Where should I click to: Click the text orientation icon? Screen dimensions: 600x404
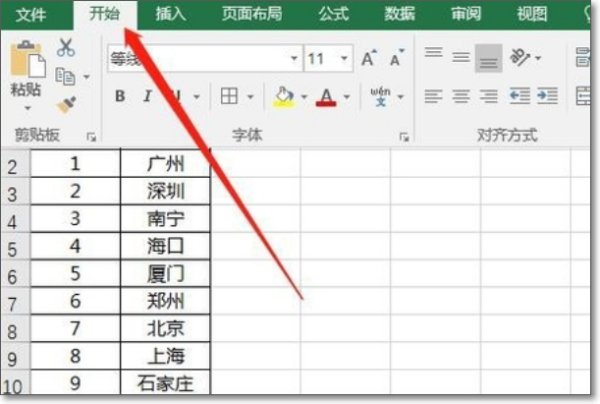520,58
